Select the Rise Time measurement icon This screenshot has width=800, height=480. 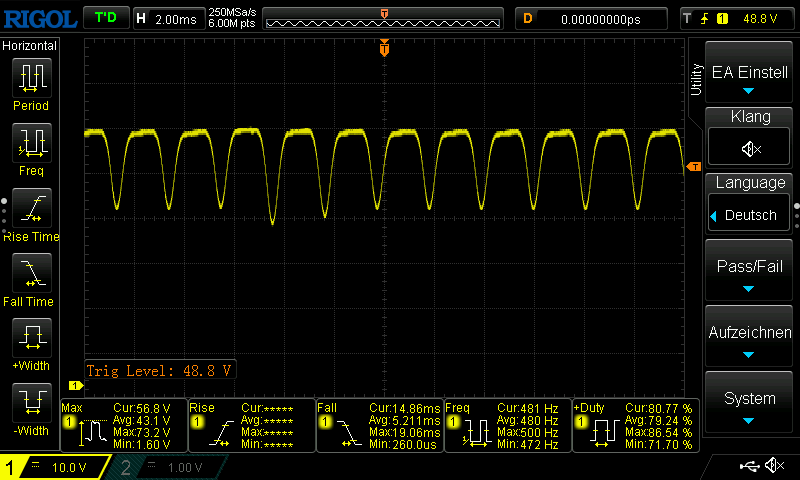(32, 208)
